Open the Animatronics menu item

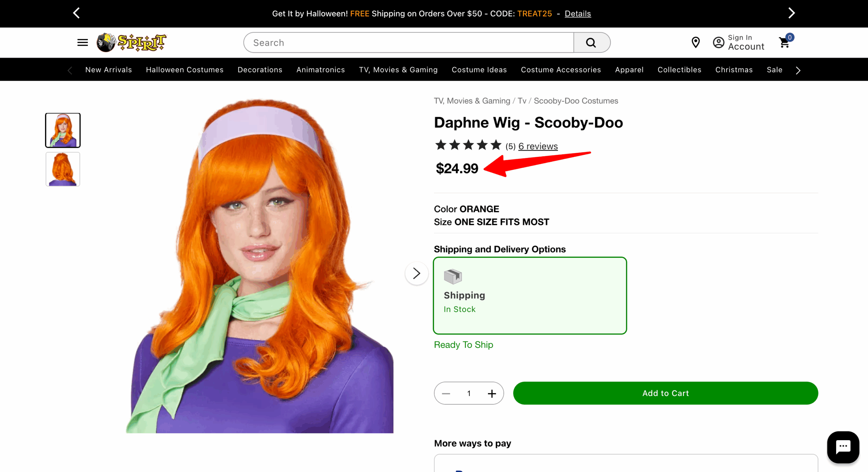point(320,70)
